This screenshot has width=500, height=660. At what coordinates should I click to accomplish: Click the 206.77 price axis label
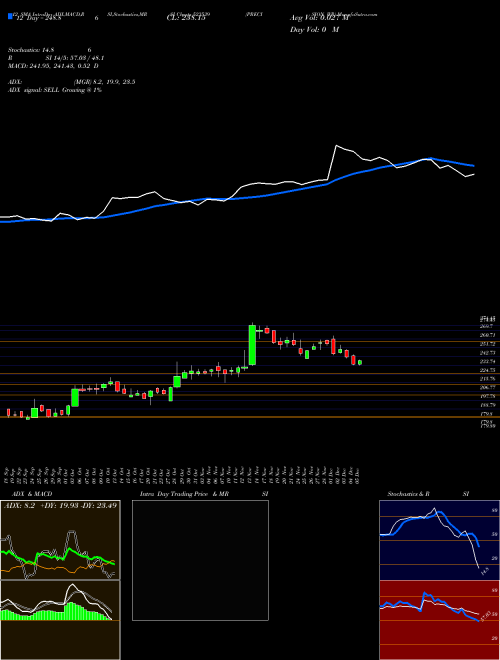tap(488, 387)
